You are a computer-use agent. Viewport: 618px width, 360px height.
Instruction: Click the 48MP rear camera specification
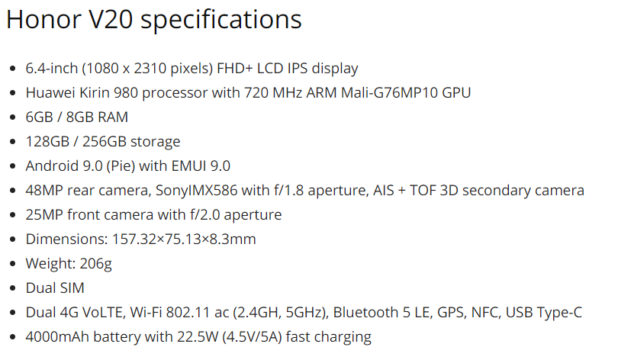[305, 190]
